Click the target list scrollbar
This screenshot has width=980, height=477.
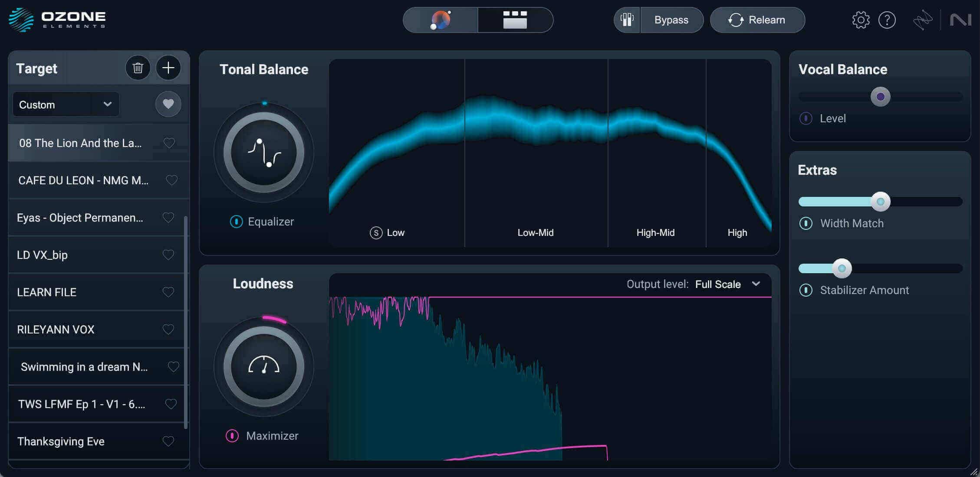click(186, 322)
